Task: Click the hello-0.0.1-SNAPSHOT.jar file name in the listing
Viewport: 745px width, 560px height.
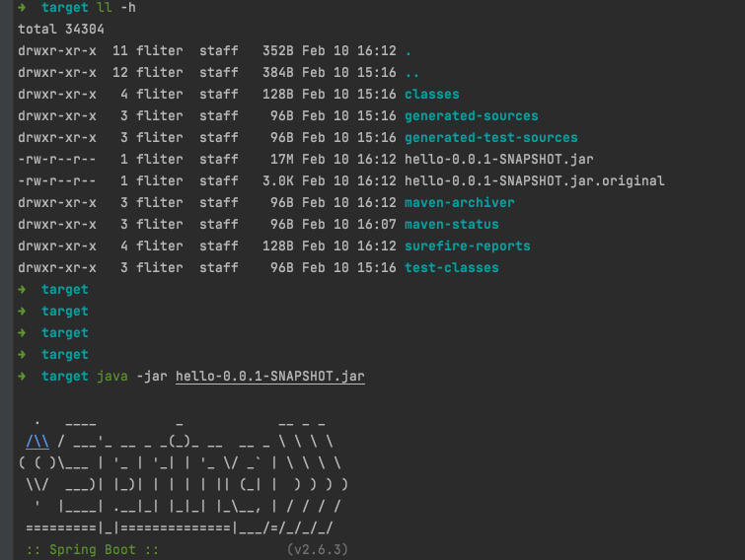Action: [499, 160]
